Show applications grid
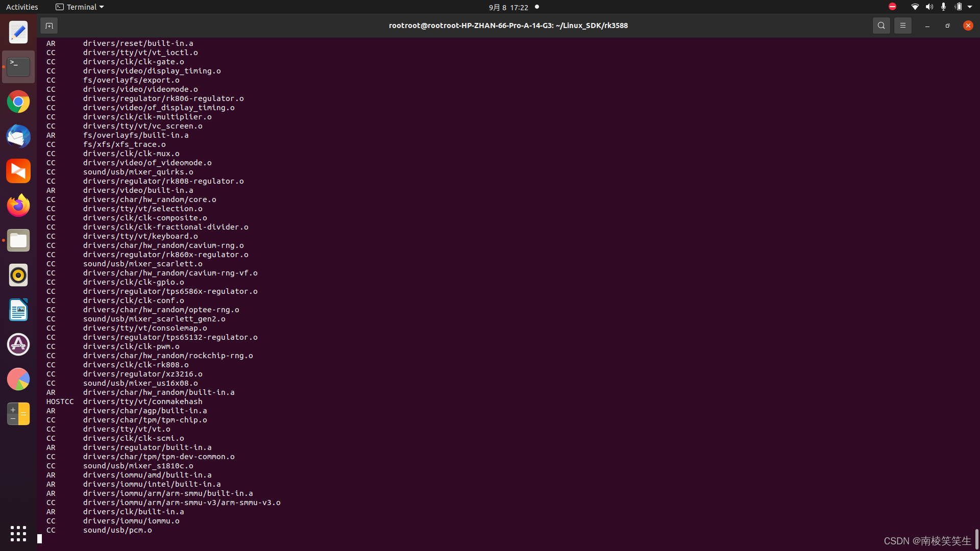The width and height of the screenshot is (980, 551). (18, 534)
